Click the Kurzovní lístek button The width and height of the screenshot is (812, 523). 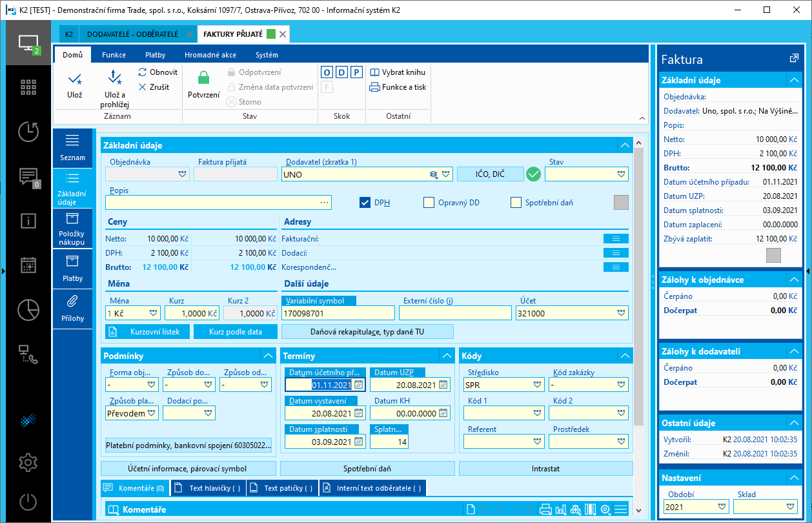(148, 331)
